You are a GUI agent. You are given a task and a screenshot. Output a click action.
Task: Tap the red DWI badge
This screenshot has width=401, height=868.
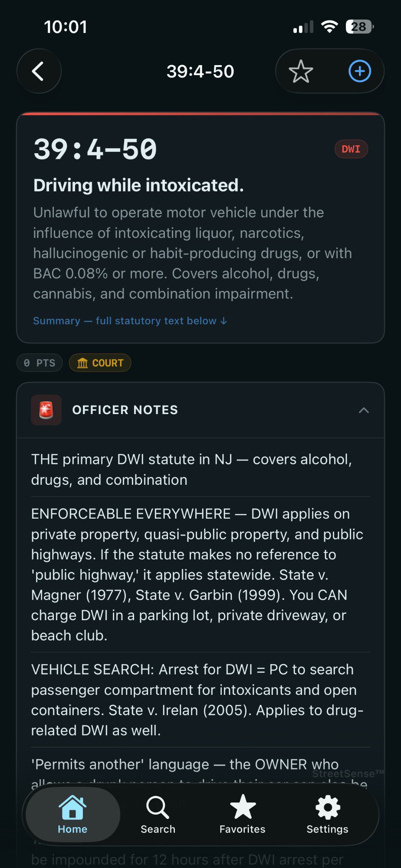(x=351, y=149)
